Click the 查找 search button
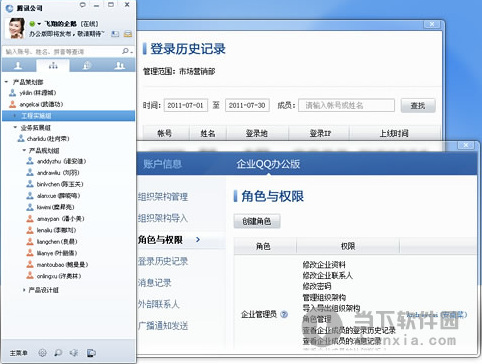Image resolution: width=482 pixels, height=364 pixels. [418, 105]
